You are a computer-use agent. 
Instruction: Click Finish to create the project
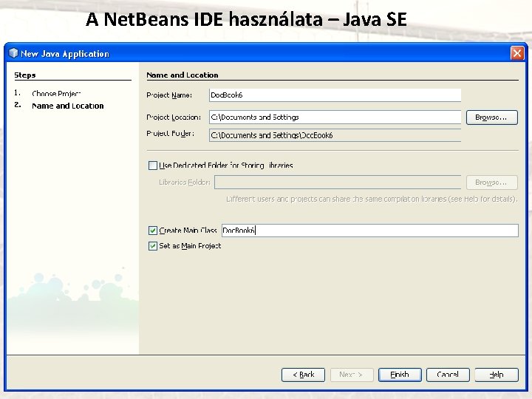click(400, 375)
